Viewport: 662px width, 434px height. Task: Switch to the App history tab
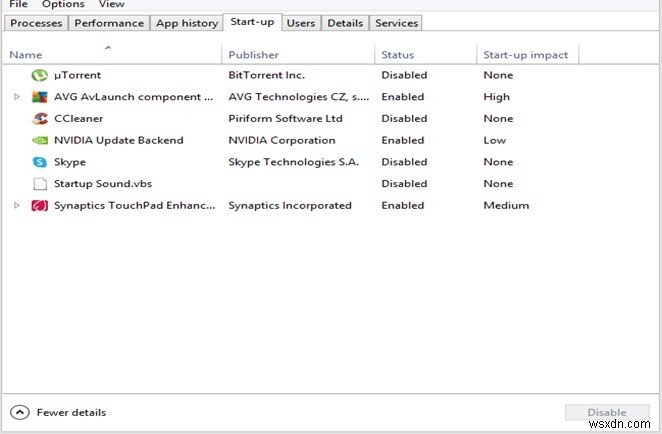187,23
